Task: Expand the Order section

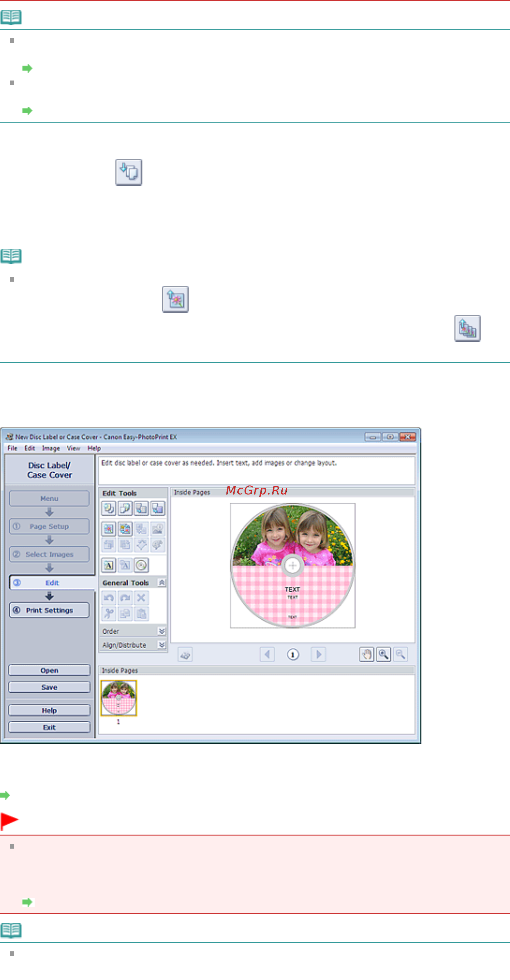Action: (162, 631)
